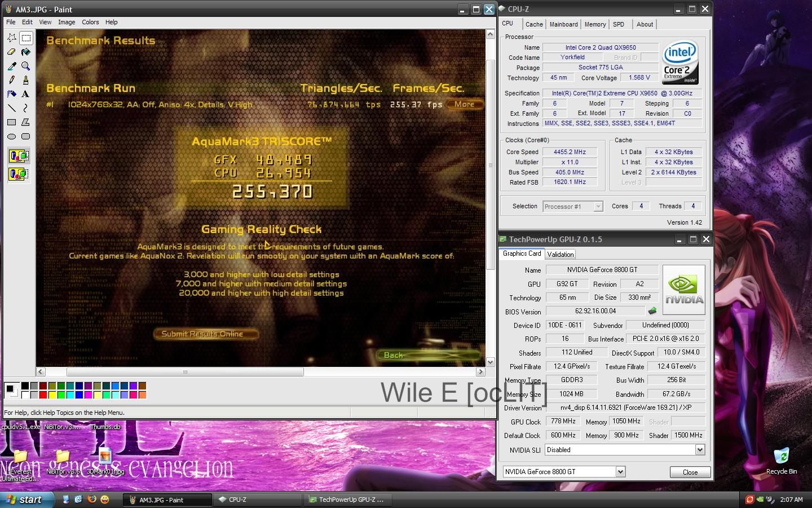The width and height of the screenshot is (812, 508).
Task: Open the File menu in Paint
Action: pos(11,22)
